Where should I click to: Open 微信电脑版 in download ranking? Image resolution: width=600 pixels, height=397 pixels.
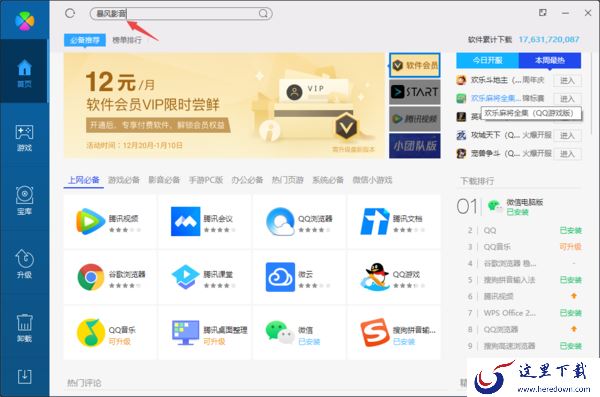tap(524, 202)
